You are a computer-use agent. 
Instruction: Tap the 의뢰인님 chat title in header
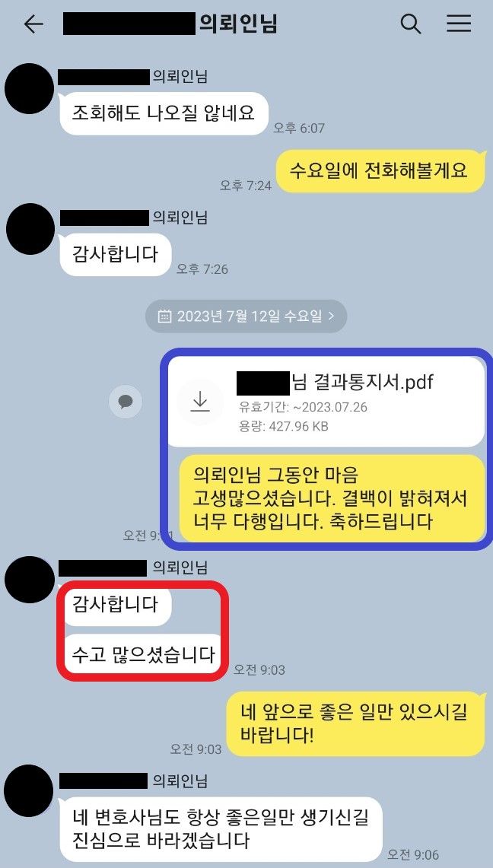[238, 24]
